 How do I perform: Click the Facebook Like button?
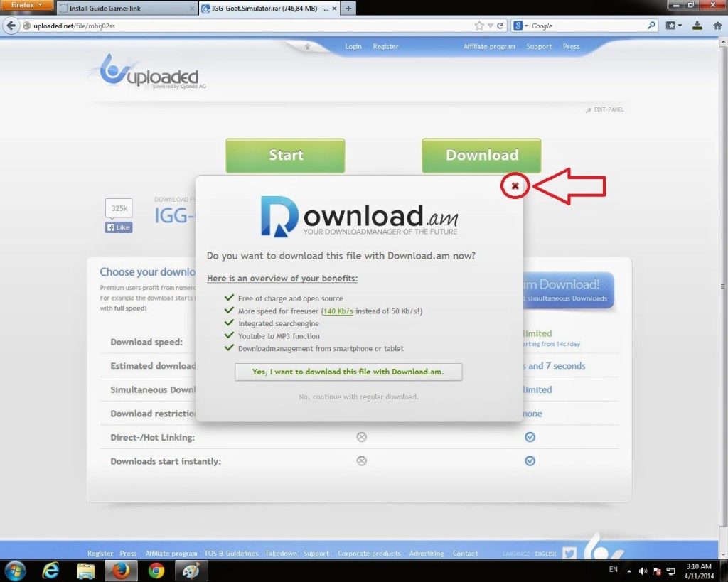[x=119, y=227]
